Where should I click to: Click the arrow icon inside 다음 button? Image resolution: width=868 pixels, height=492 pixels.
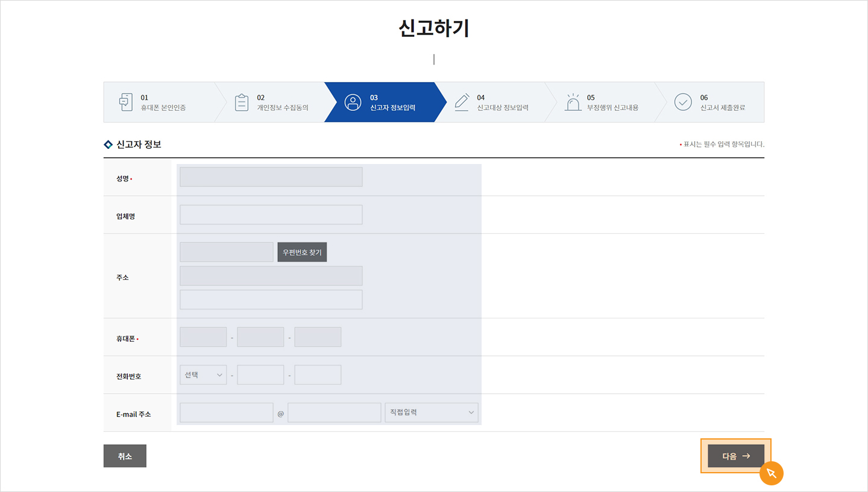pos(746,456)
